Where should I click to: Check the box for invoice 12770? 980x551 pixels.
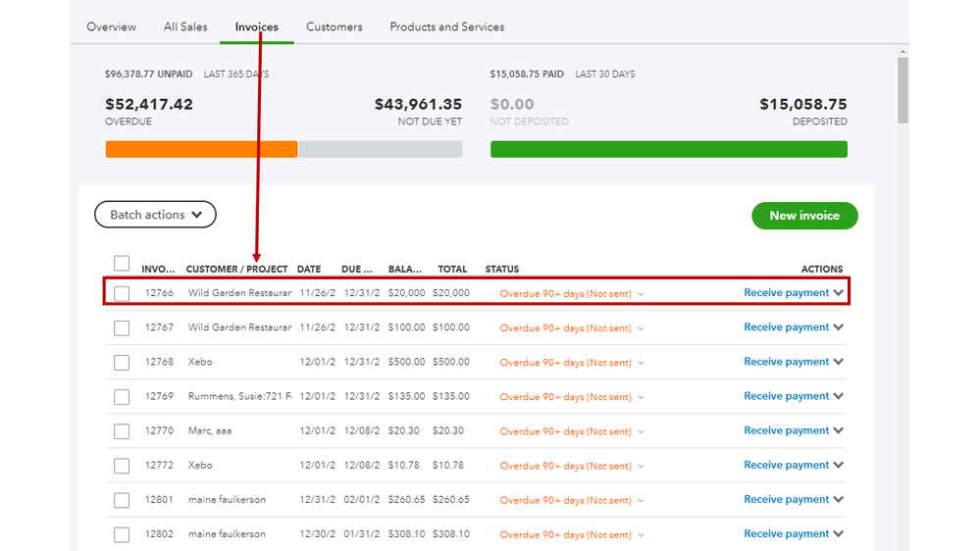[122, 431]
